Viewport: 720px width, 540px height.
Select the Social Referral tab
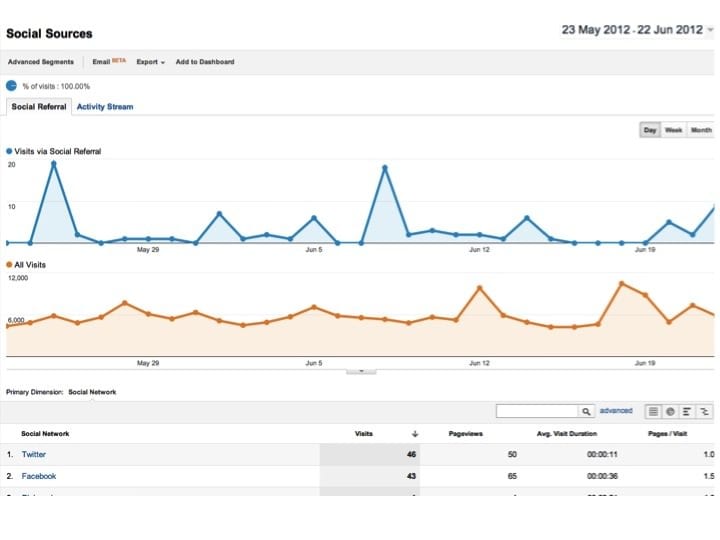pyautogui.click(x=39, y=107)
